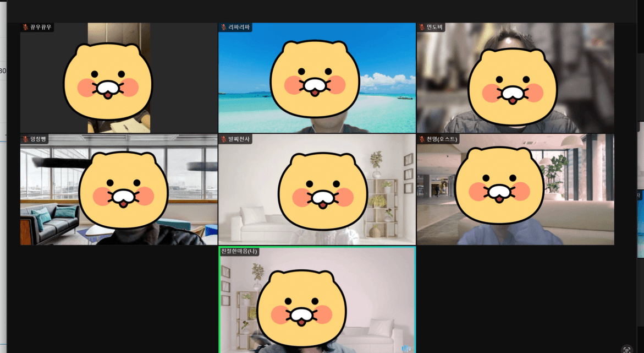This screenshot has height=353, width=644.
Task: Click muted mic icon beside 천명(호스트)
Action: pos(422,139)
